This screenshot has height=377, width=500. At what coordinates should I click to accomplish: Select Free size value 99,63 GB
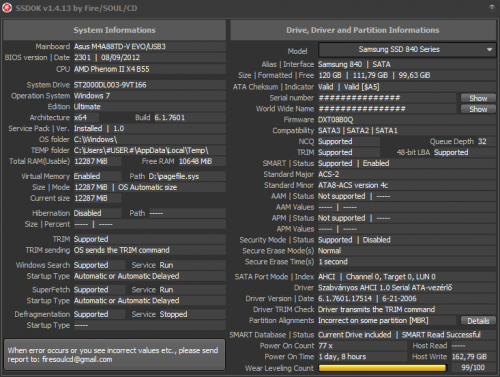tap(414, 75)
